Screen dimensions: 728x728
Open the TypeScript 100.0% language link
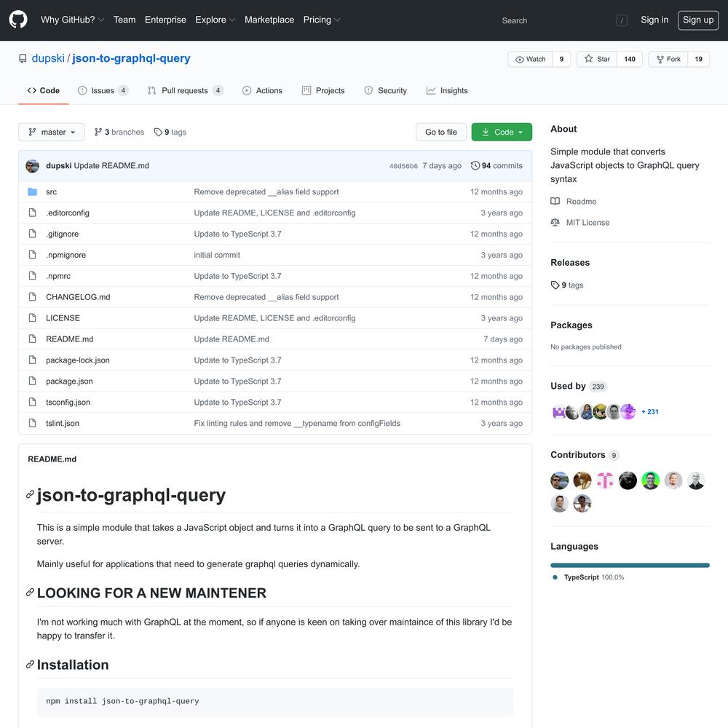coord(588,577)
